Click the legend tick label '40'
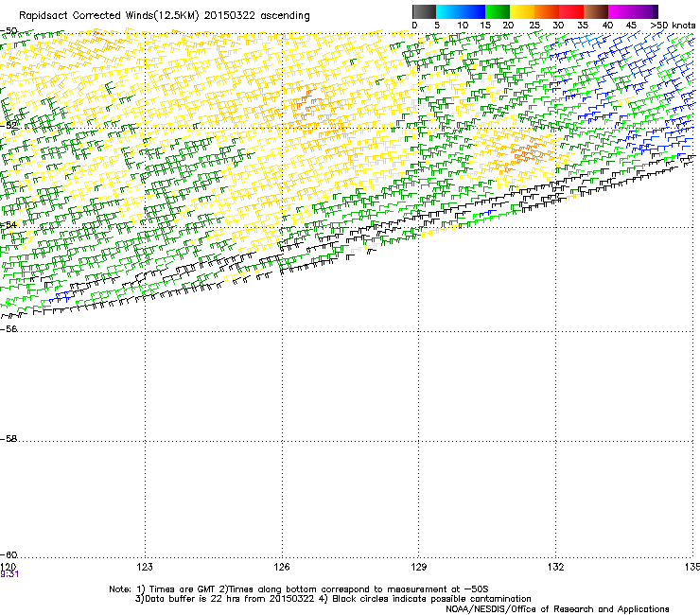The height and width of the screenshot is (615, 700). tap(607, 26)
